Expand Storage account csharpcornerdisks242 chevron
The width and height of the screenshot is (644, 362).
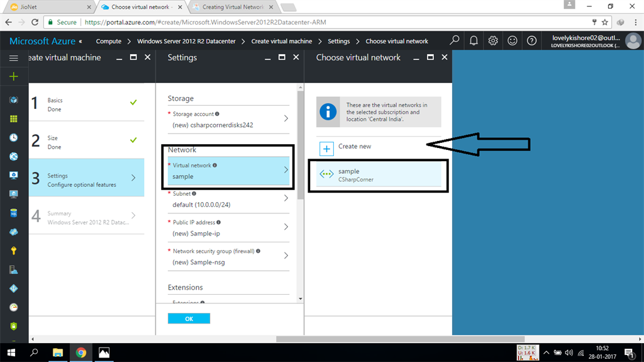point(286,118)
